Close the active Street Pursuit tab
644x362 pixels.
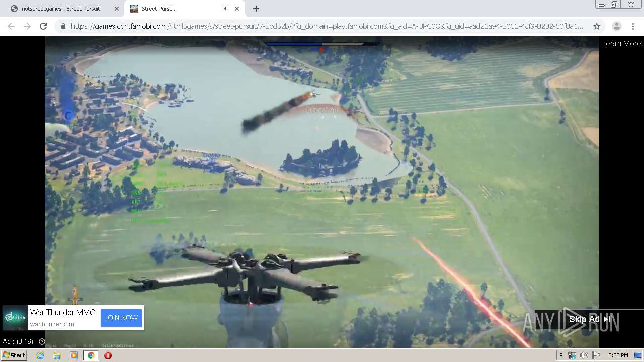[237, 9]
